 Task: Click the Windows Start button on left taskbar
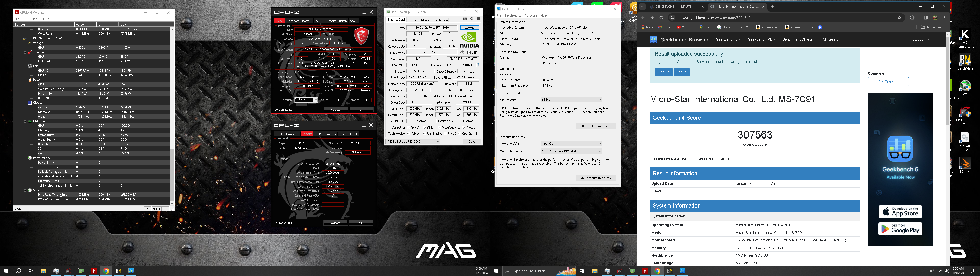pyautogui.click(x=6, y=271)
